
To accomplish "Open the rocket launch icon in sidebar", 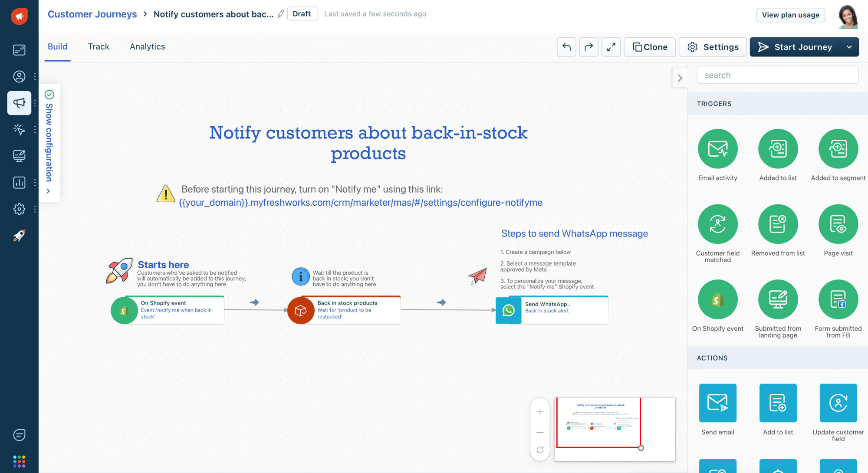I will coord(19,236).
